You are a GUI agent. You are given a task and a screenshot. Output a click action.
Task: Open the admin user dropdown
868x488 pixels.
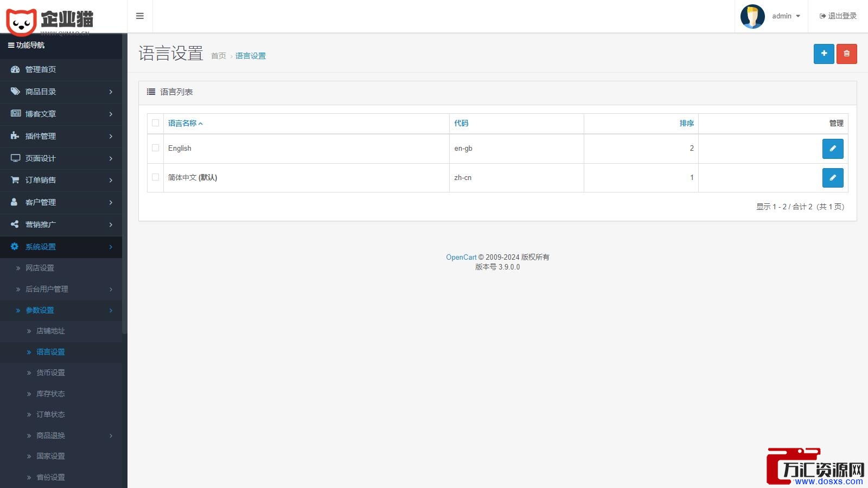[x=786, y=16]
